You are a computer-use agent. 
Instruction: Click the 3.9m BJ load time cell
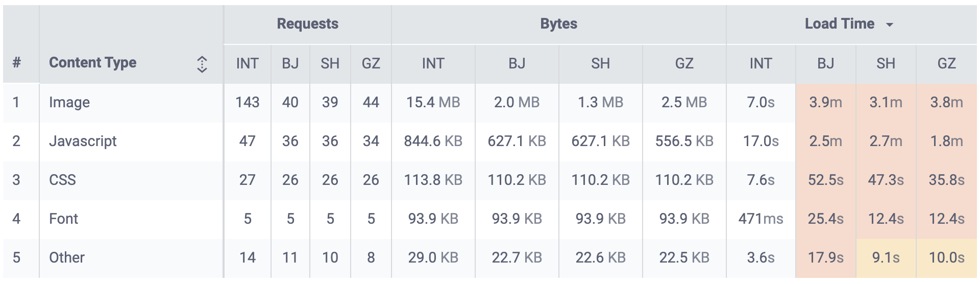[x=825, y=103]
